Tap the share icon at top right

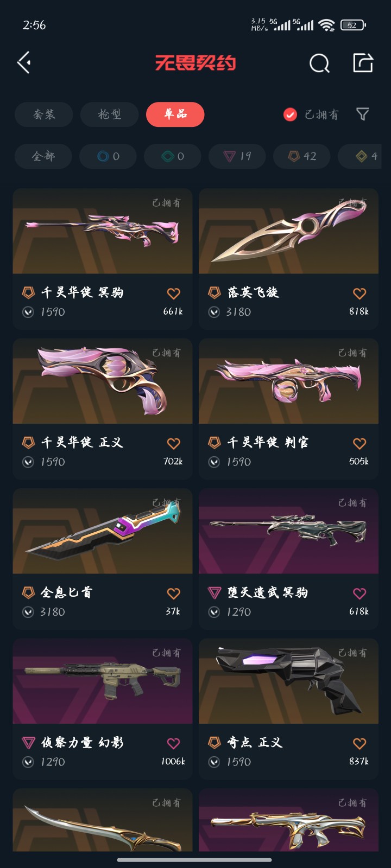363,63
